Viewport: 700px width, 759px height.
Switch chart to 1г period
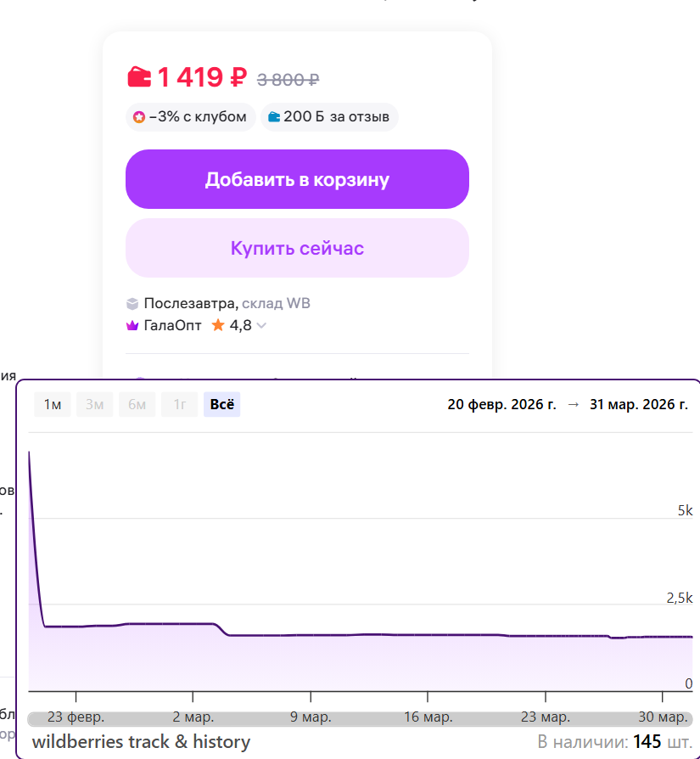click(179, 405)
